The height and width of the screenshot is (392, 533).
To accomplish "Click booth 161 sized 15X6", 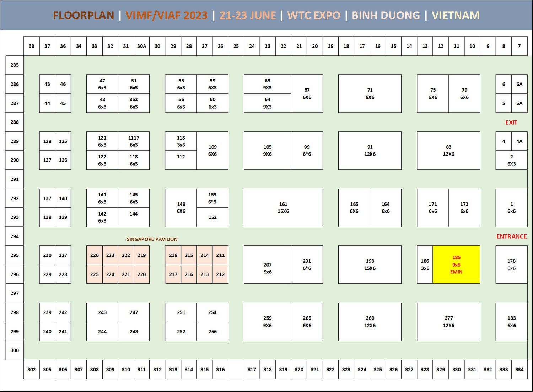I will 283,208.
